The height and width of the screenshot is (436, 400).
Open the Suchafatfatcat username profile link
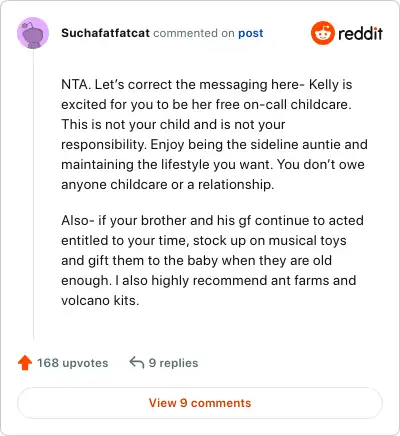pyautogui.click(x=105, y=33)
